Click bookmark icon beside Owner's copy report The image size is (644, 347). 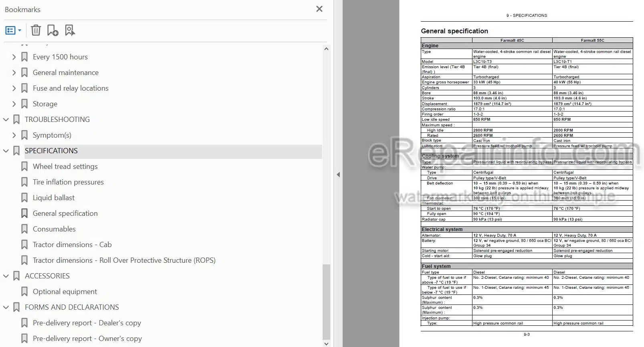pyautogui.click(x=24, y=339)
